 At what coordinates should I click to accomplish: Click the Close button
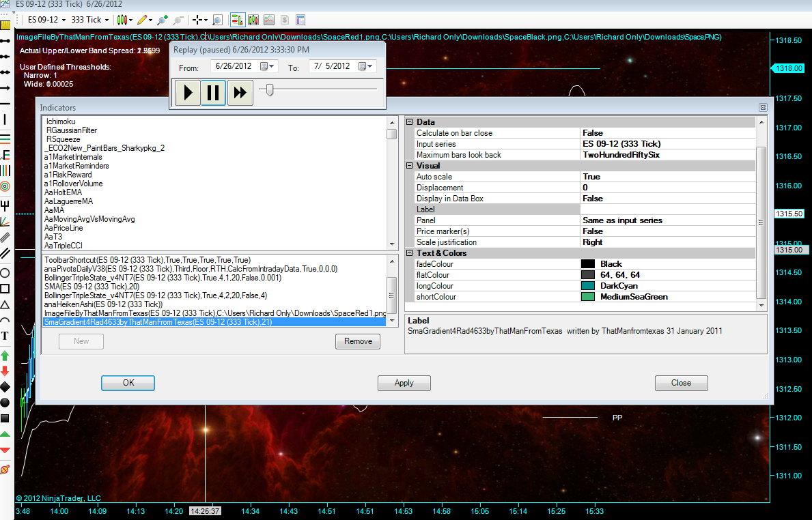(681, 383)
